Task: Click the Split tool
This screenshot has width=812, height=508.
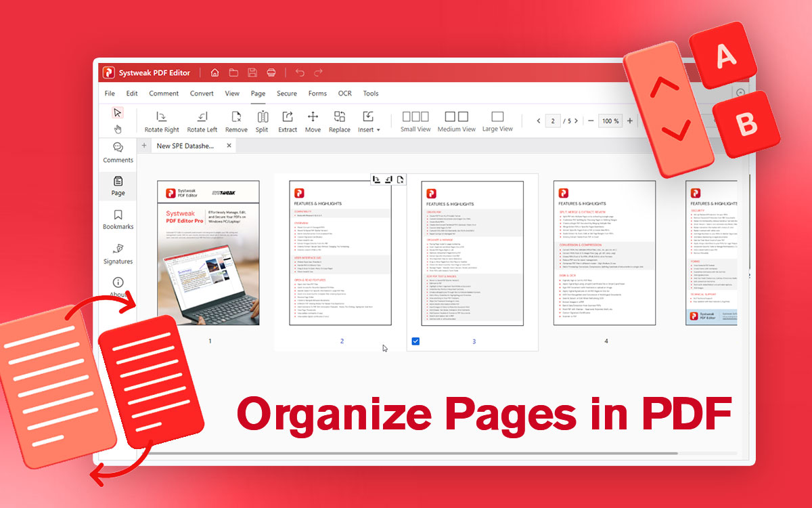Action: click(x=262, y=121)
